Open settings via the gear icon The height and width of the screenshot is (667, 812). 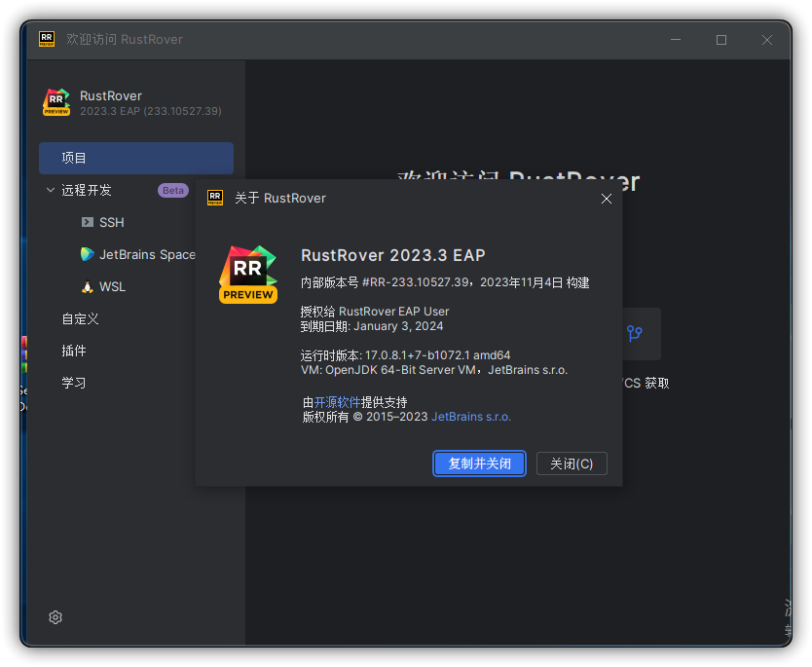pos(55,617)
